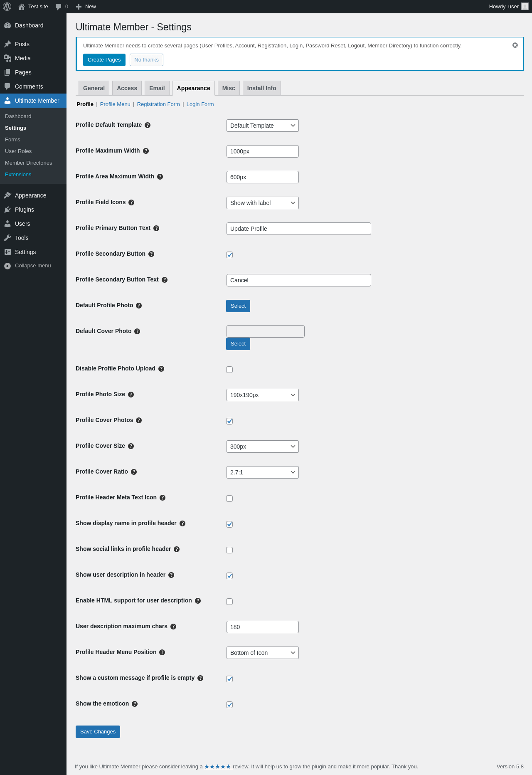This screenshot has height=775, width=532.
Task: Click help icon for Show social links setting
Action: pos(177,549)
